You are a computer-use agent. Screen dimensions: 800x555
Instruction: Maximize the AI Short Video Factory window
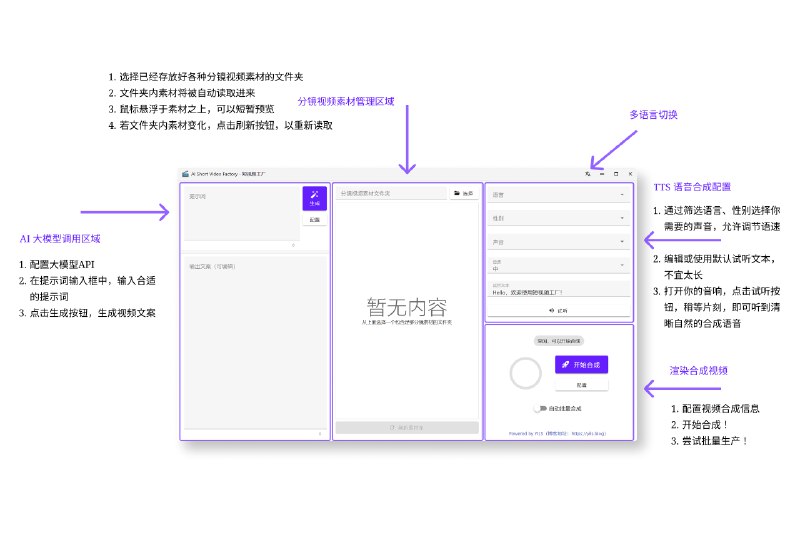coord(616,174)
